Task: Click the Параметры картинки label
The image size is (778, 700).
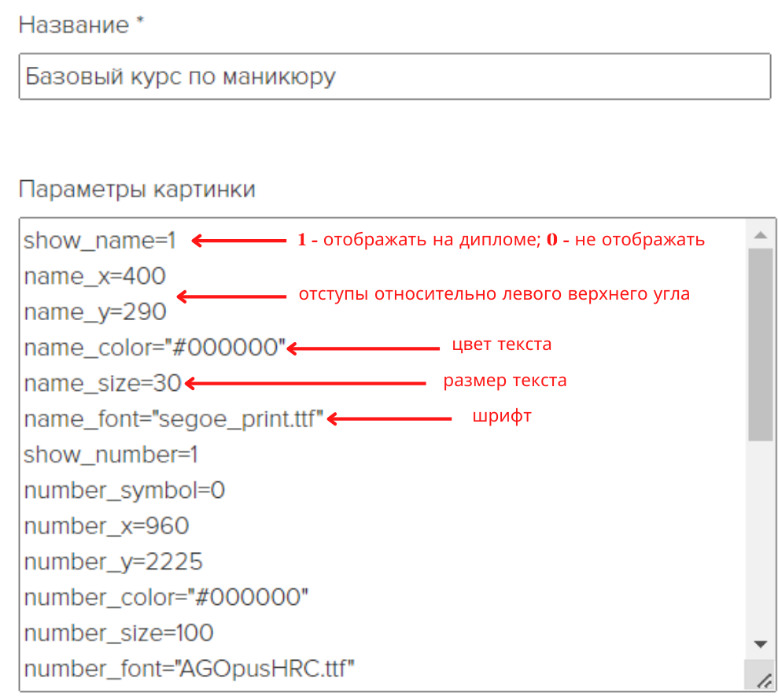Action: pyautogui.click(x=137, y=190)
